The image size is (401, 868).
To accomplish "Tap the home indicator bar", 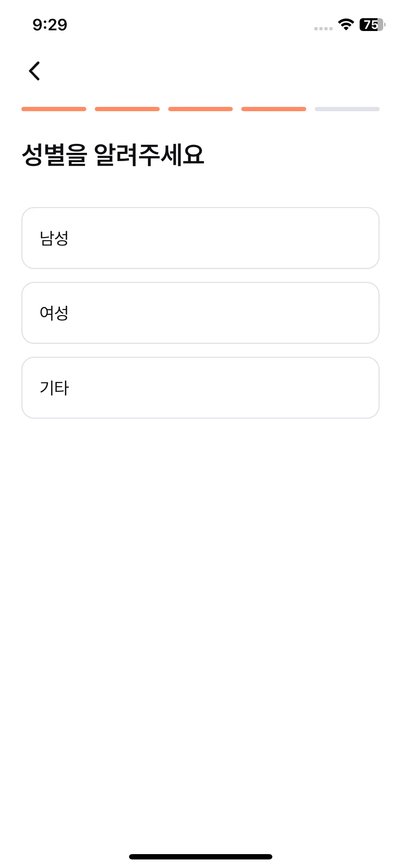I will tap(201, 857).
